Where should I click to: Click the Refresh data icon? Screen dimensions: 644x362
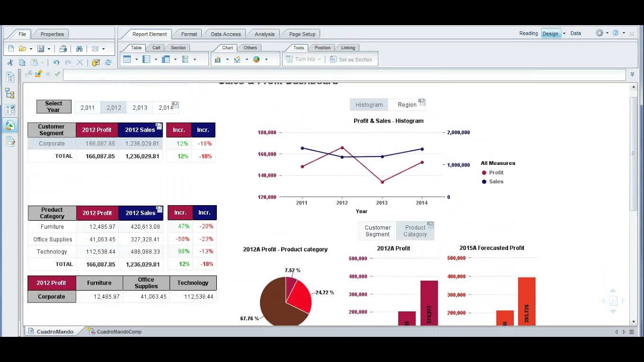[108, 62]
